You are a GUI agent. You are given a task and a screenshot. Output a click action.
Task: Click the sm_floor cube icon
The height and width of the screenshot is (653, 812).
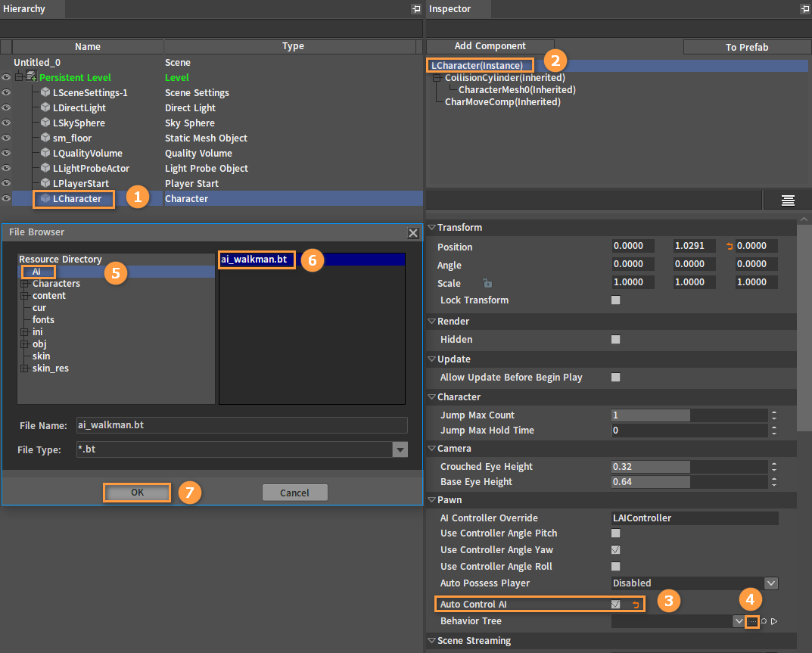[45, 138]
